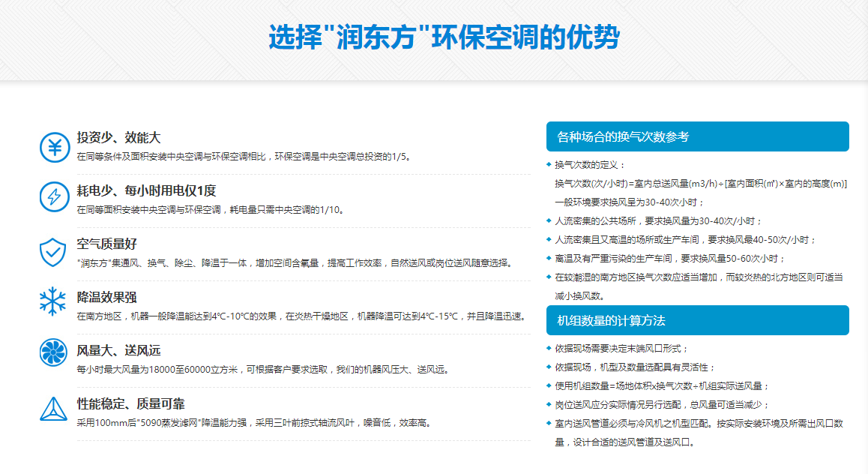Click the main title 选择"润东方"环保空调的优势
This screenshot has width=868, height=474.
pyautogui.click(x=444, y=37)
